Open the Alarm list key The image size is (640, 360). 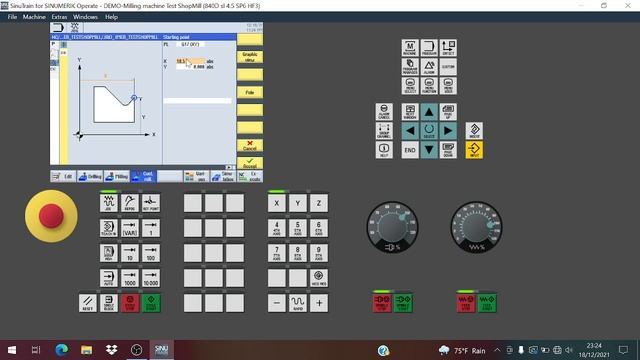pos(429,67)
